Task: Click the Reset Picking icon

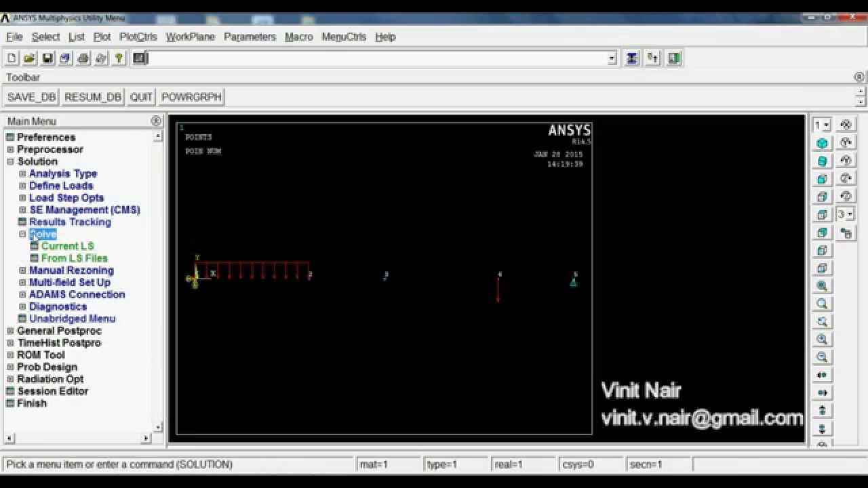Action: pos(653,58)
